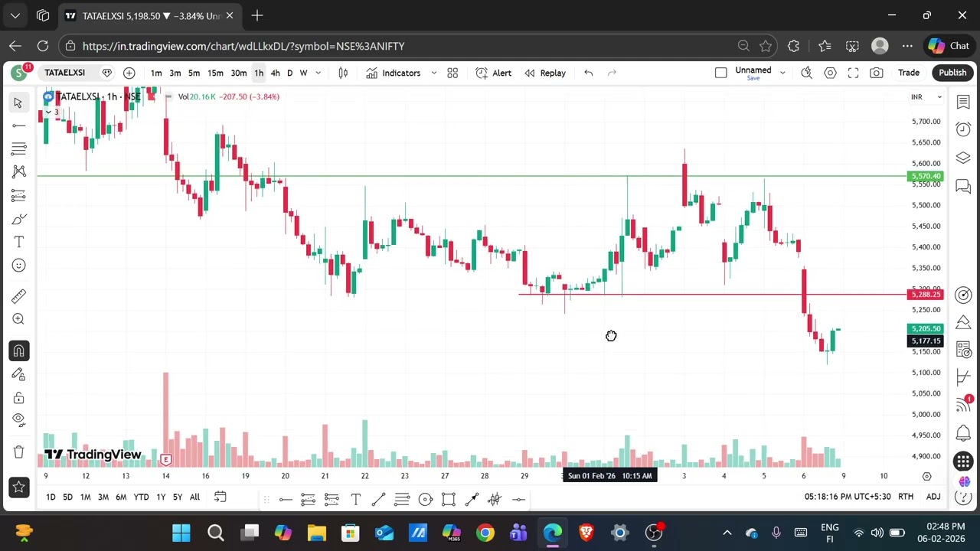Select the trend line drawing tool

18,126
